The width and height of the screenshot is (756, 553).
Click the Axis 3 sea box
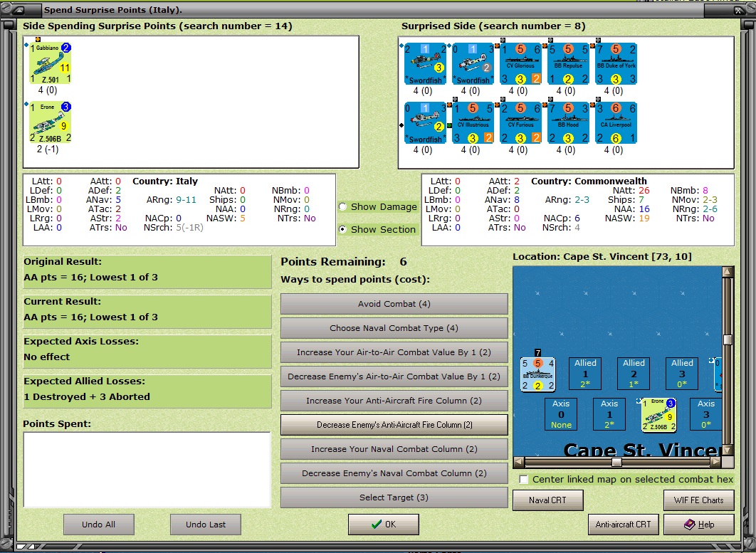706,414
